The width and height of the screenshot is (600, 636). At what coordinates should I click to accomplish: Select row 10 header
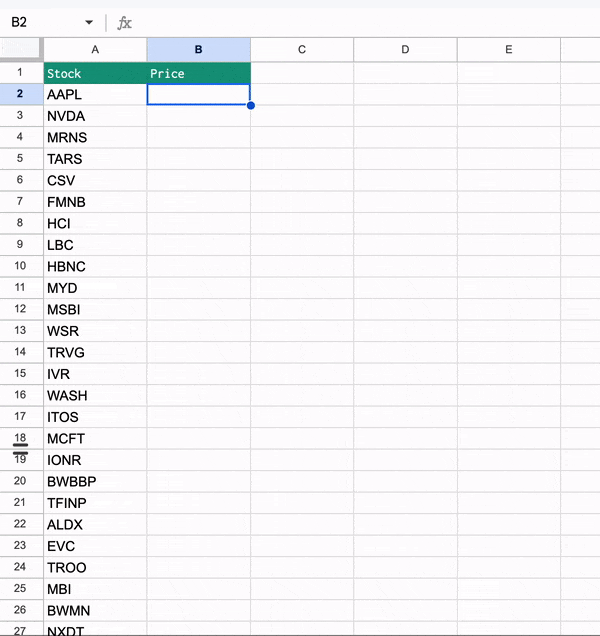22,266
